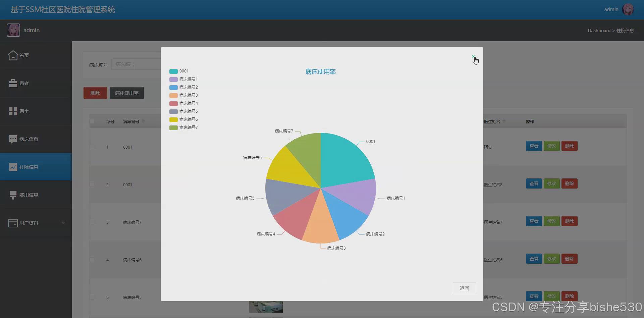The width and height of the screenshot is (644, 318).
Task: Click the 首页 home icon in sidebar
Action: click(13, 55)
